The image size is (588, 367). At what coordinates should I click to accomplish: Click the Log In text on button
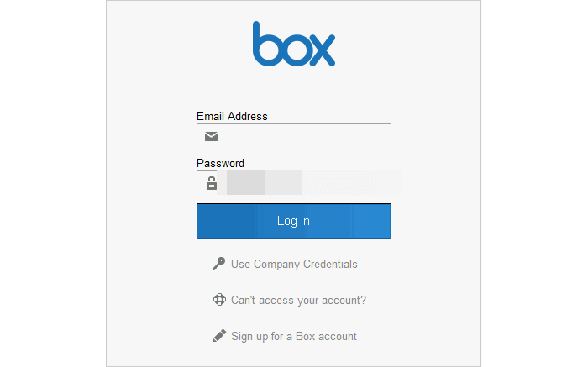pos(293,221)
